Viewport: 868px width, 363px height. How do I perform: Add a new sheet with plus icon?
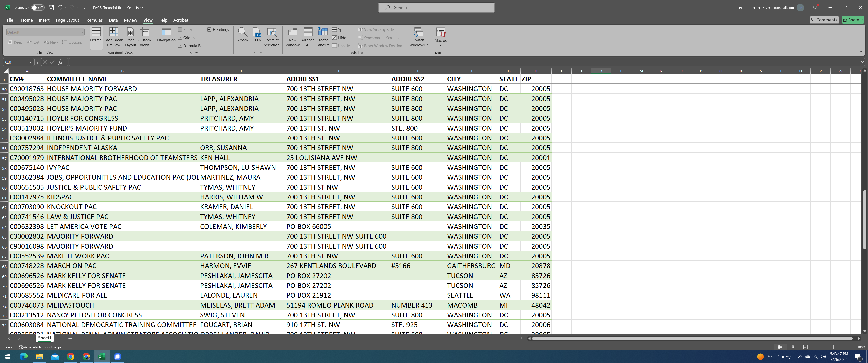point(70,338)
